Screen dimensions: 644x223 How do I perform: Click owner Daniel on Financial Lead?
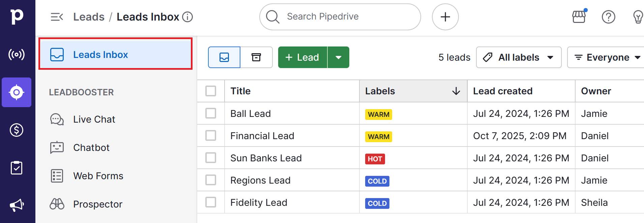[595, 136]
